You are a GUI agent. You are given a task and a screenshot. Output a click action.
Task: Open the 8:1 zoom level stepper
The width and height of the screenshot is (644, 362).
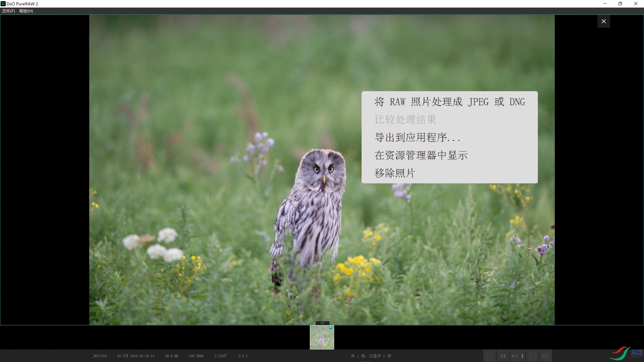[x=522, y=356]
